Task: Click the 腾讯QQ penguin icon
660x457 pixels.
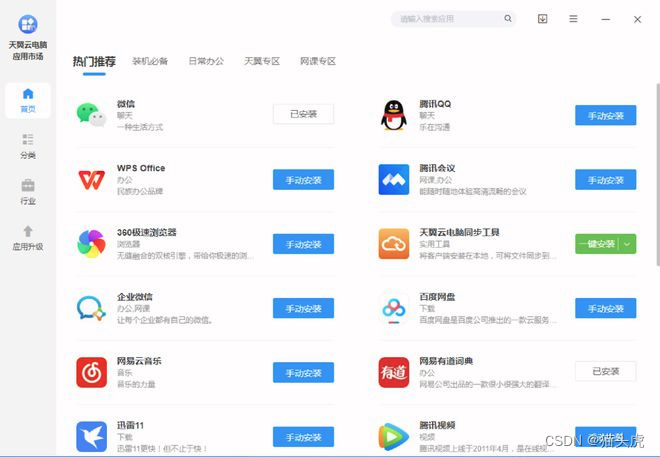Action: click(394, 115)
